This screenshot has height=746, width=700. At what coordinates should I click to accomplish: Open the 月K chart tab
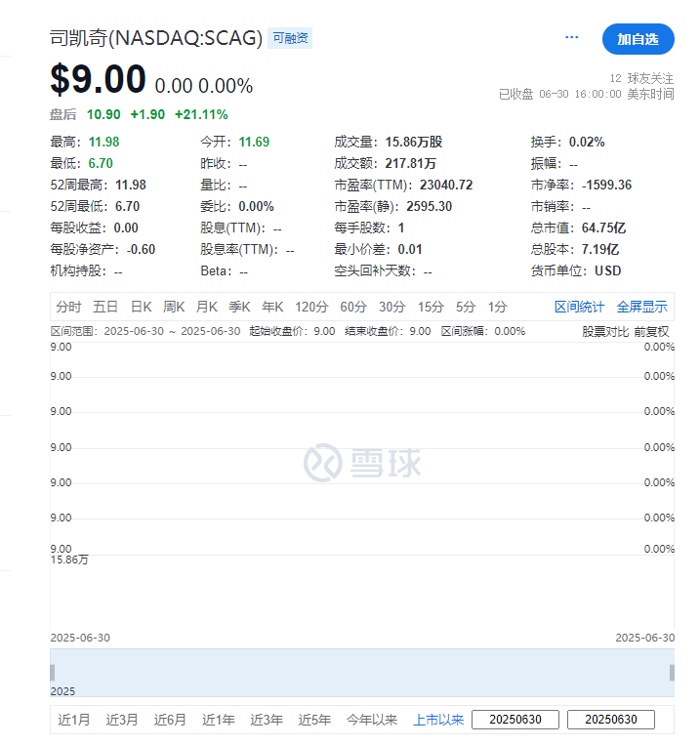207,307
